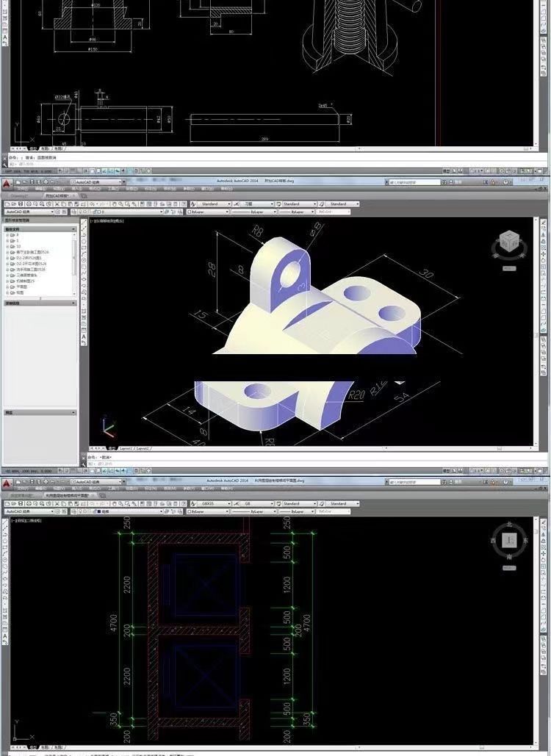Image resolution: width=551 pixels, height=756 pixels.
Task: Select the Line tool in 3D model window's draw toolbar
Action: [x=84, y=222]
